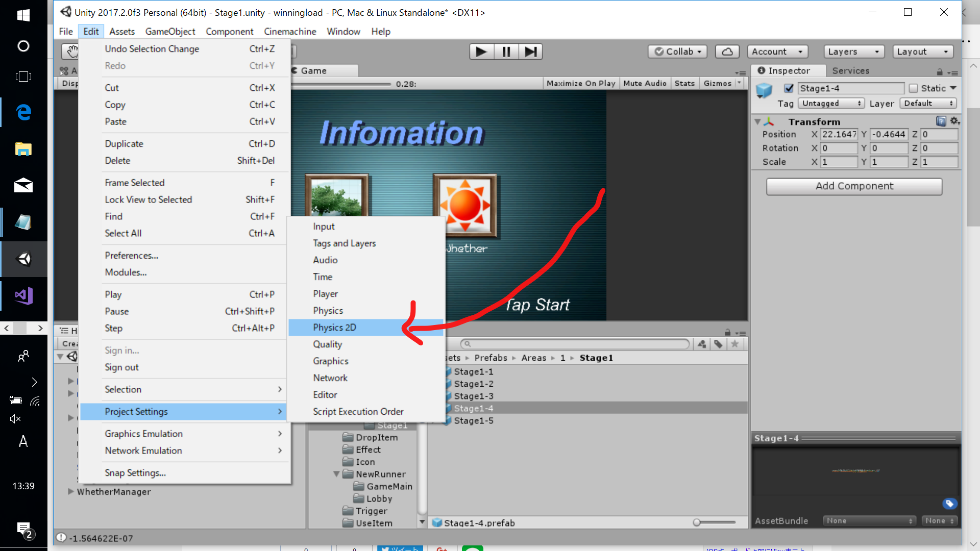Toggle the Static checkbox
Viewport: 980px width, 551px height.
pyautogui.click(x=913, y=88)
